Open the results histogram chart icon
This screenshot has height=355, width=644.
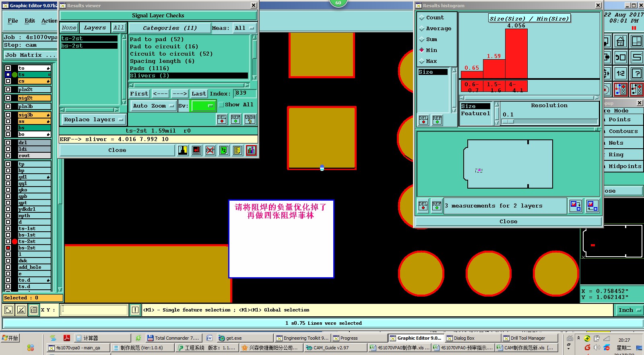[x=251, y=150]
